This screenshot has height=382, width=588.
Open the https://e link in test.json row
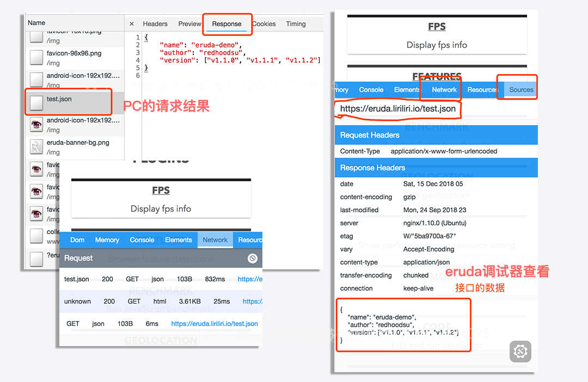pyautogui.click(x=250, y=279)
